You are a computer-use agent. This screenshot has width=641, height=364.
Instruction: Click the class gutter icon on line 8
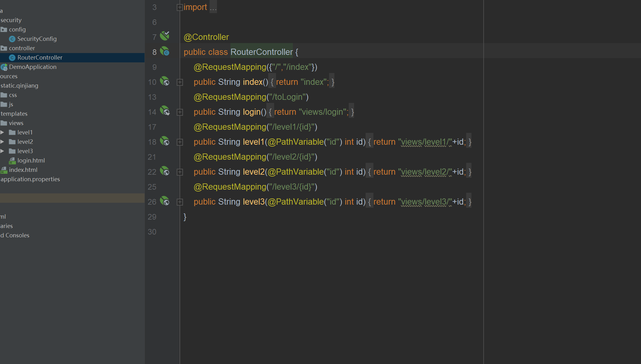click(x=165, y=51)
